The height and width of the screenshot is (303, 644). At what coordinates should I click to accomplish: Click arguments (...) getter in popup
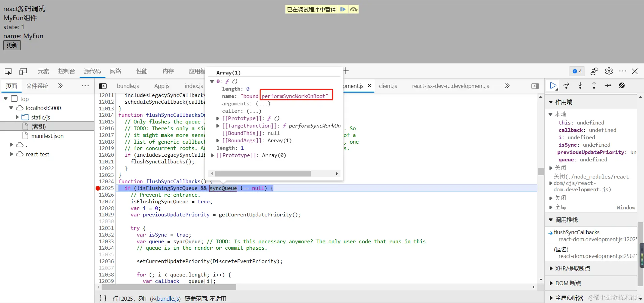point(263,104)
